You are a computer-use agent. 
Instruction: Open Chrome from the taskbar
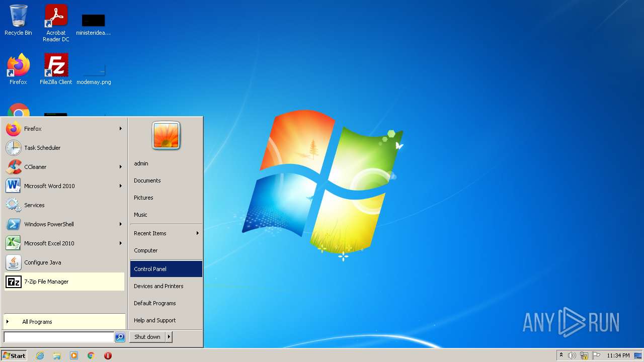tap(91, 355)
